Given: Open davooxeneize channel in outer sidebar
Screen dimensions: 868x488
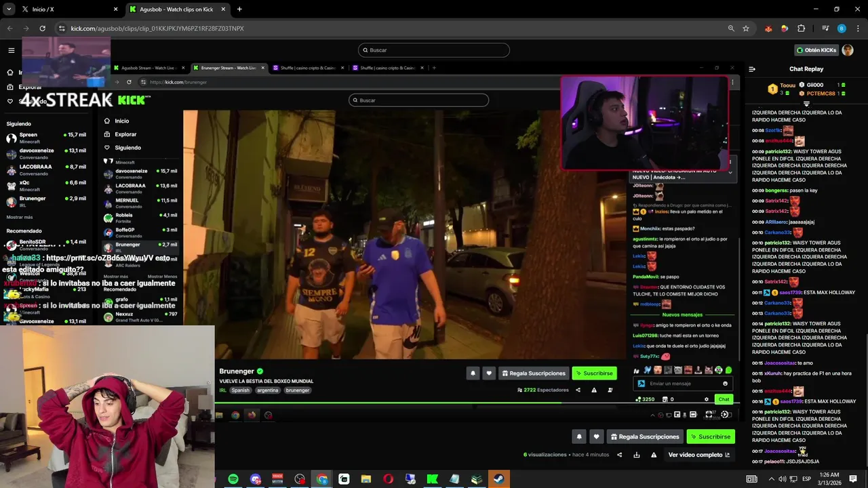Looking at the screenshot, I should [x=46, y=153].
